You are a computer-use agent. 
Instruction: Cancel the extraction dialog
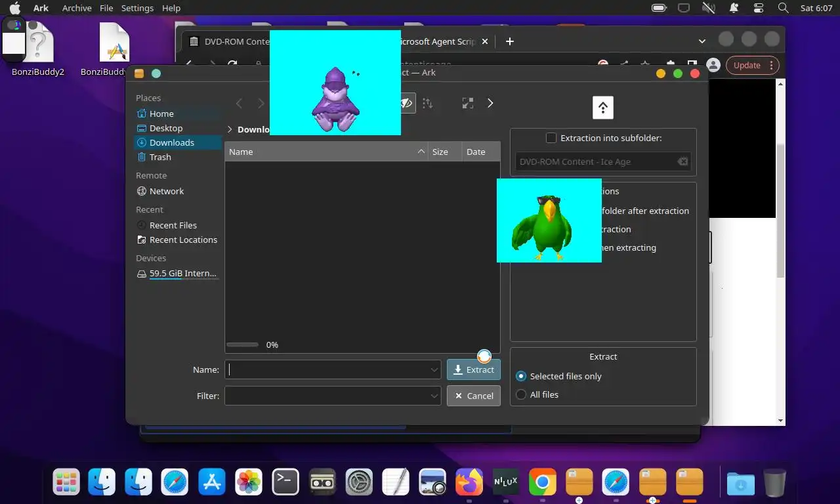(474, 396)
